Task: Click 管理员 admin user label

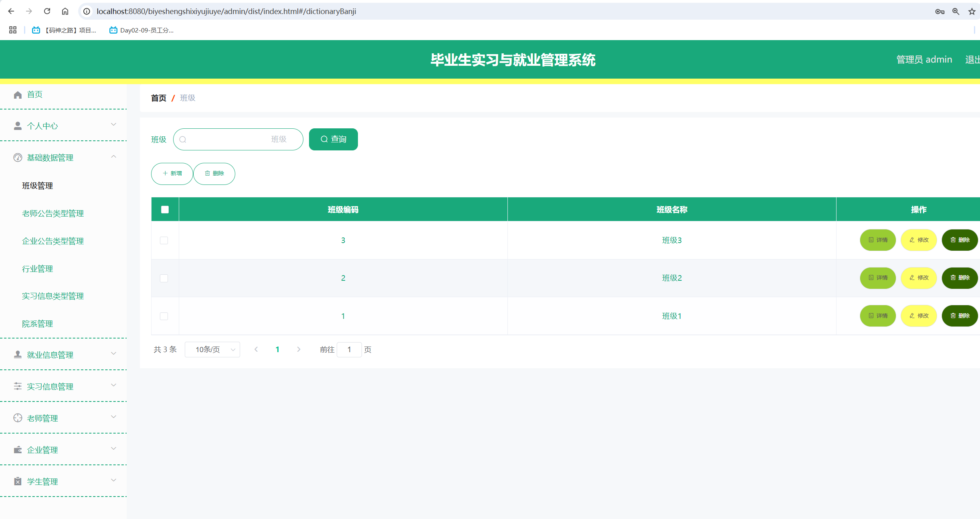Action: [924, 59]
